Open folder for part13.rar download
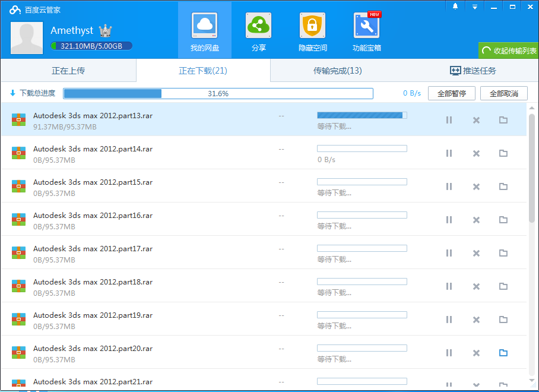Viewport: 539px width, 392px height. (x=503, y=120)
